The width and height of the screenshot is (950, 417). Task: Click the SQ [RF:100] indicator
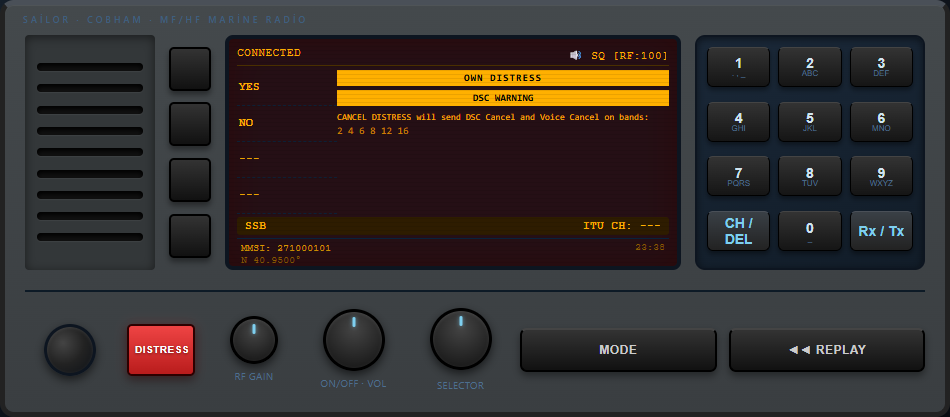[629, 56]
